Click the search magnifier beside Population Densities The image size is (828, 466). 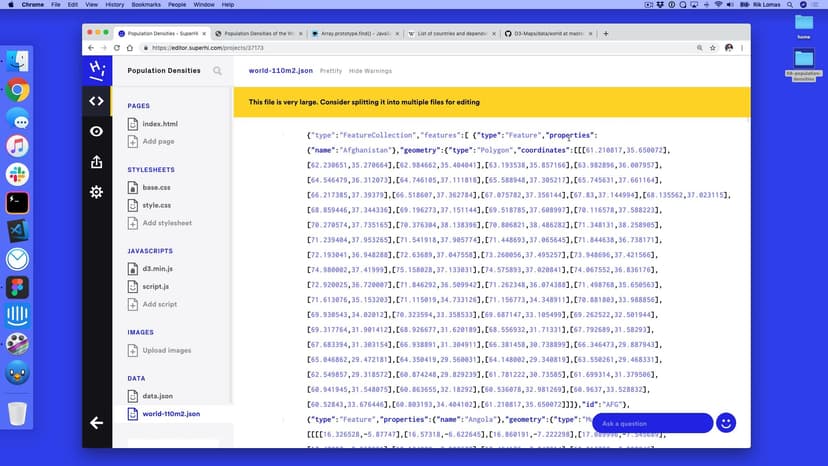[x=217, y=71]
